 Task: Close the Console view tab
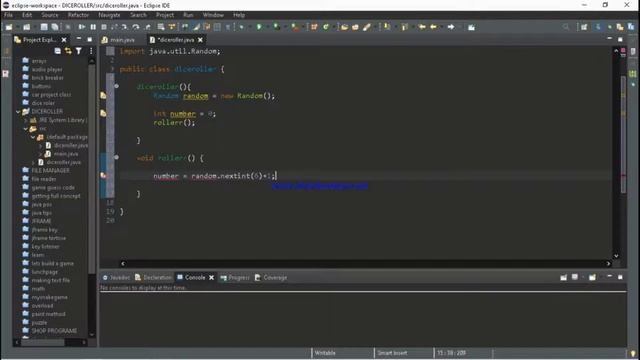211,278
